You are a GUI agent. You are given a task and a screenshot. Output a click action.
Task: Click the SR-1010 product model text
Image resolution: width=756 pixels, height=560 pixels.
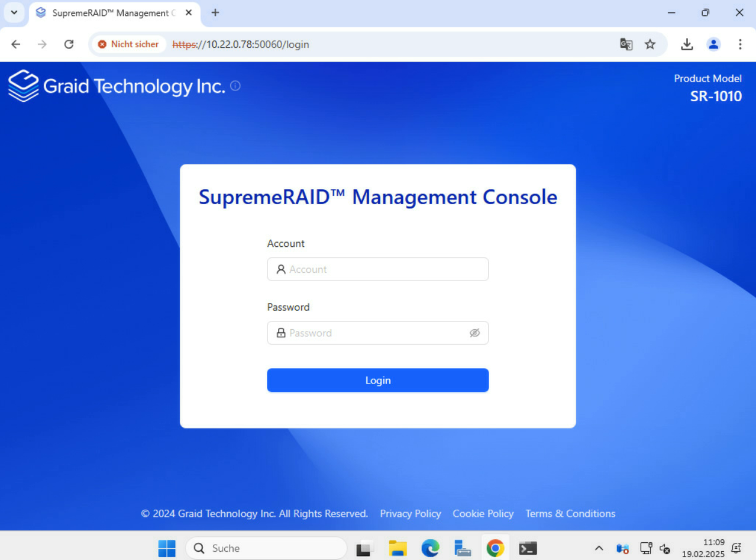tap(716, 96)
